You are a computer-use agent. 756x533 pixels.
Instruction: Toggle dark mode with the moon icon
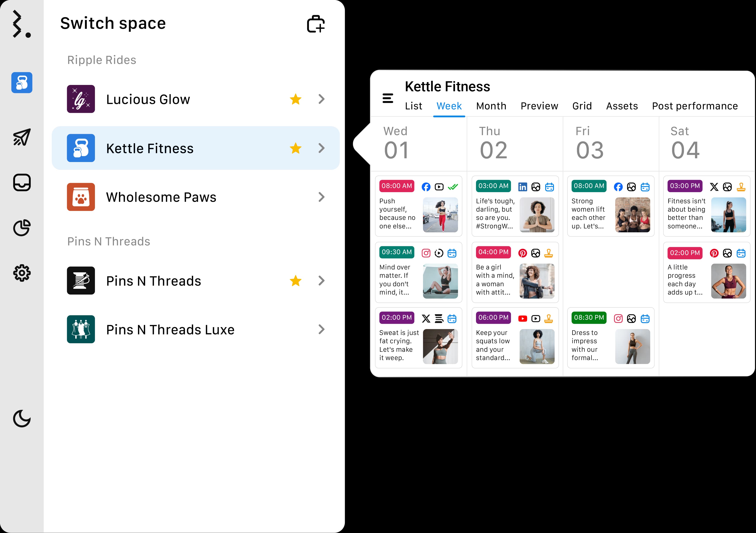pos(21,419)
